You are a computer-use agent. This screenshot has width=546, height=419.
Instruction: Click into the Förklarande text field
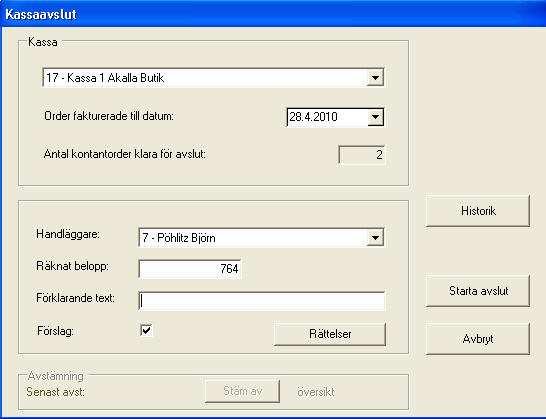click(262, 301)
